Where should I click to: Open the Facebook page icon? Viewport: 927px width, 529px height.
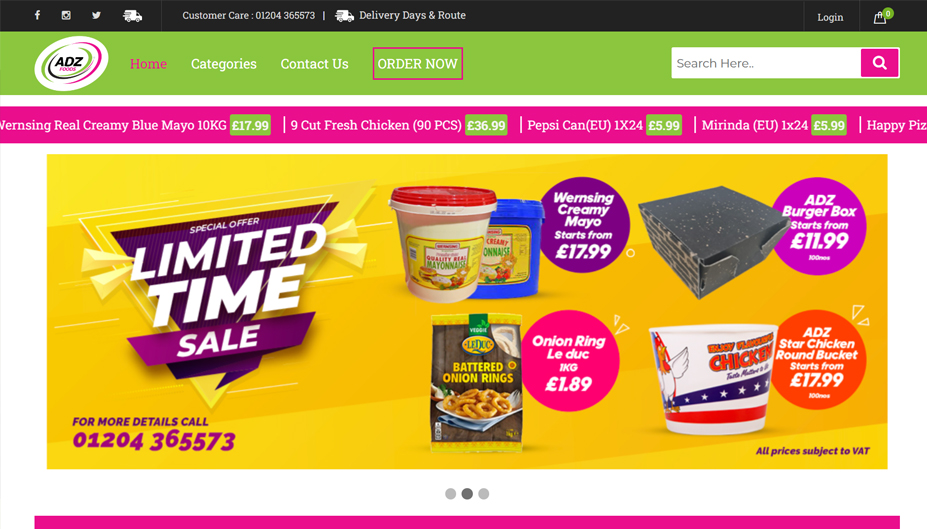pyautogui.click(x=37, y=15)
